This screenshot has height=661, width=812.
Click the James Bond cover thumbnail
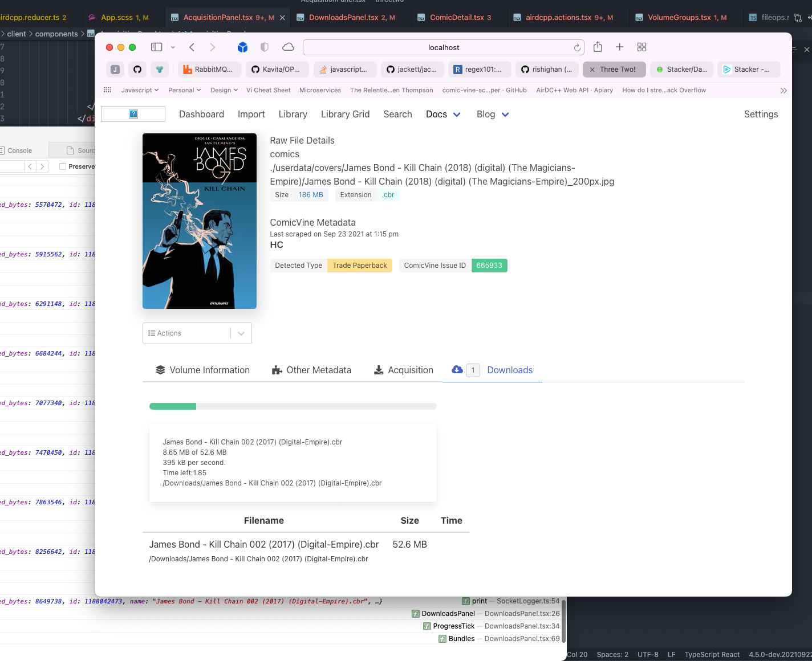200,221
